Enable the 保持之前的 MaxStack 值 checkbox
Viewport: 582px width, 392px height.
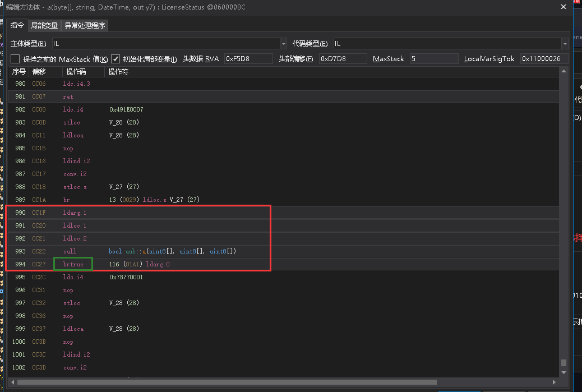pos(14,58)
